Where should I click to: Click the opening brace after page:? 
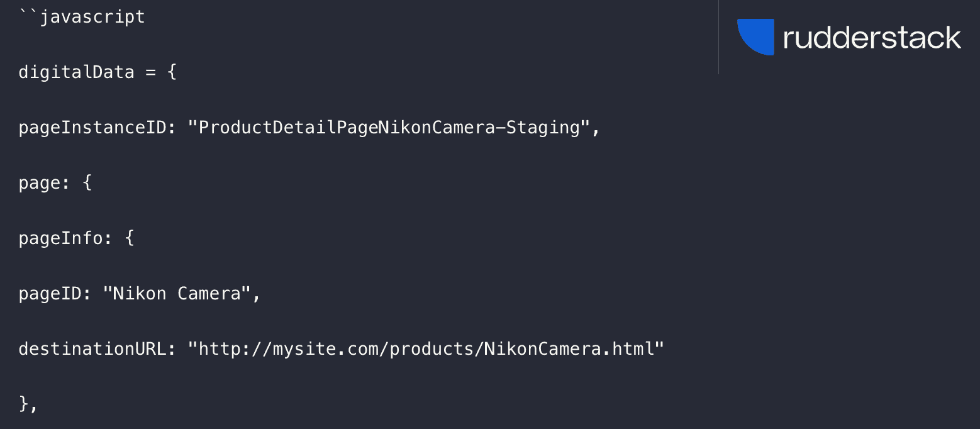click(x=87, y=183)
